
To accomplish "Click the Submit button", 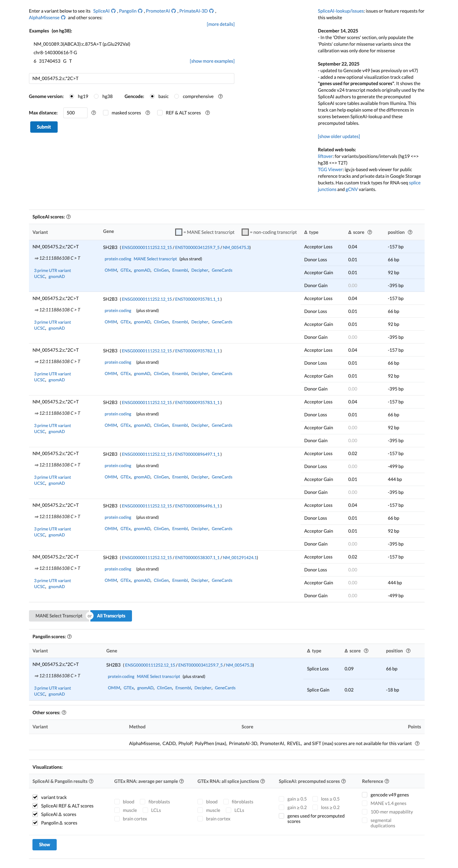I will (x=44, y=127).
